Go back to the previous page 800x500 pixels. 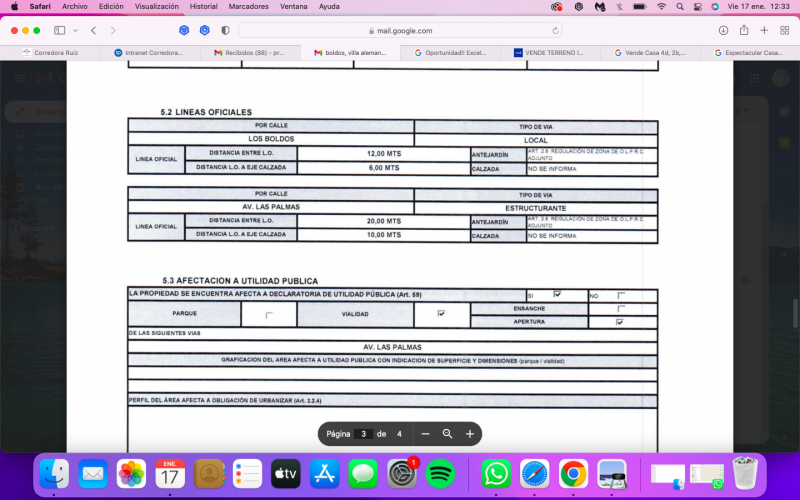coord(93,31)
